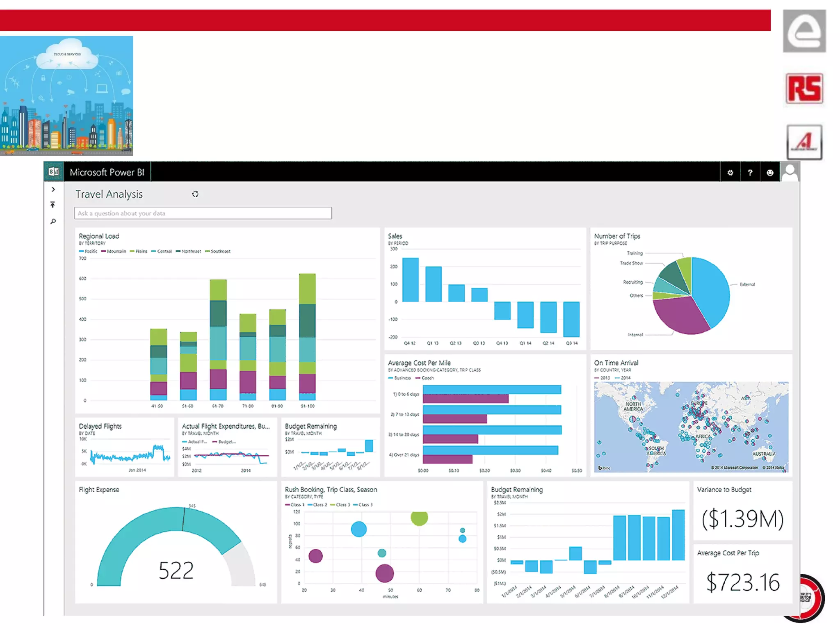Click the smiley feedback icon
840x630 pixels.
coord(770,173)
